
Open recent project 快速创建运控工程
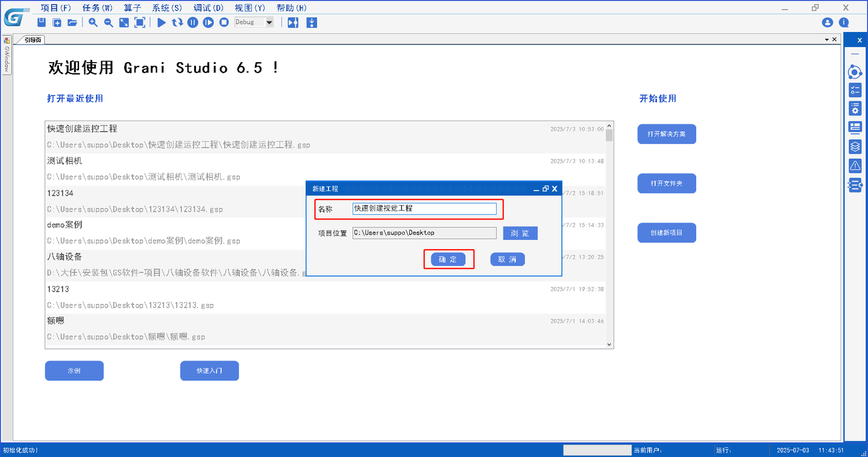pyautogui.click(x=325, y=137)
